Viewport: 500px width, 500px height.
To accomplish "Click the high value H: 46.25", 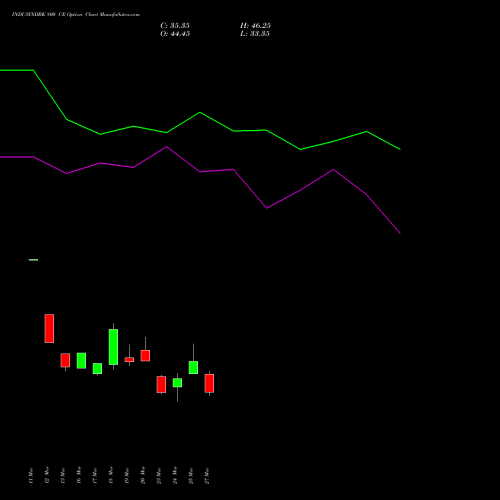I will pos(255,26).
